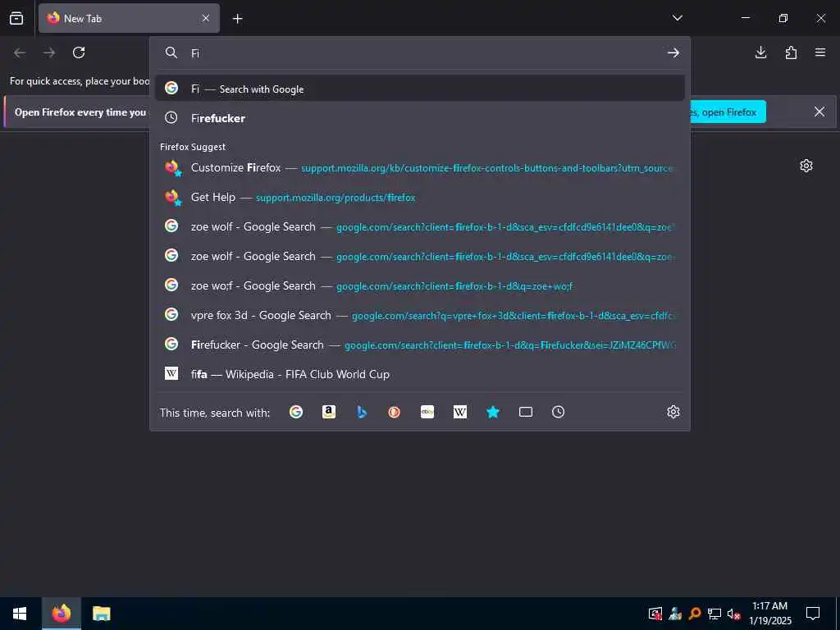Search this time with DuckDuckGo
Viewport: 840px width, 630px height.
point(395,412)
